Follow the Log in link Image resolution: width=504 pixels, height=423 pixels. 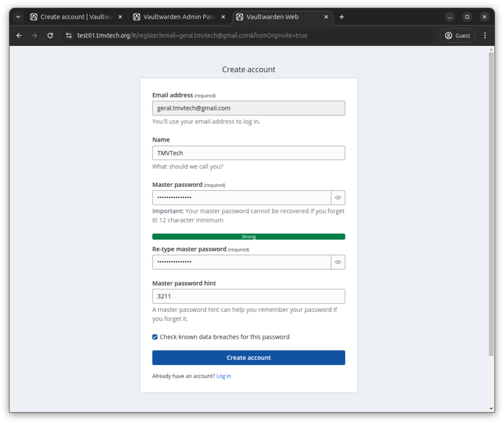[x=223, y=376]
